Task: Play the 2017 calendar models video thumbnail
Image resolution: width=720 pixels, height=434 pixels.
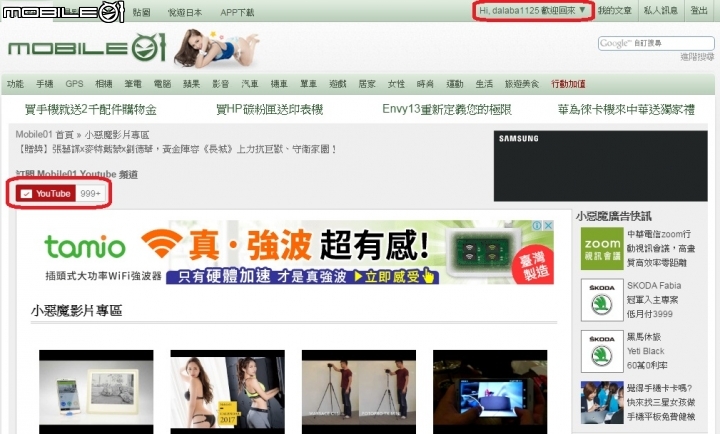Action: point(227,392)
